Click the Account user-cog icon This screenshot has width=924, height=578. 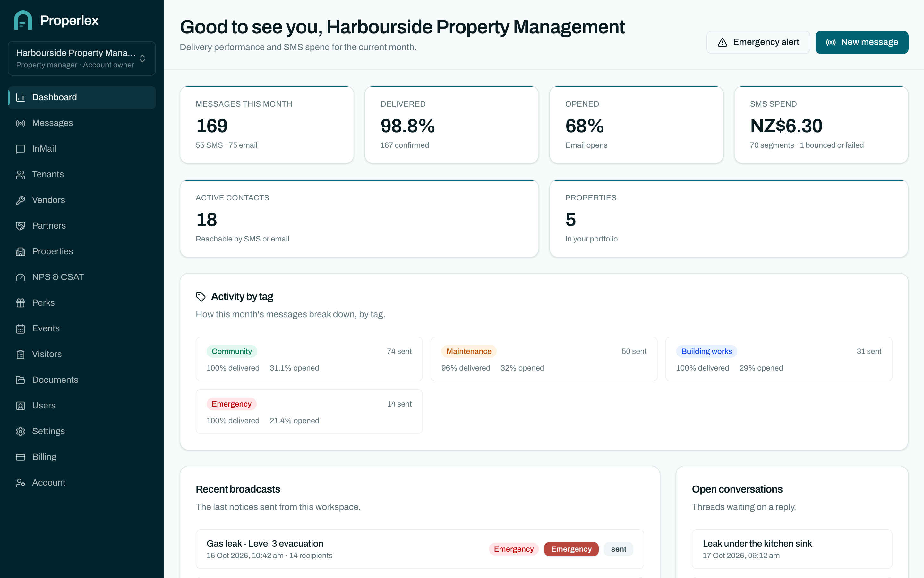21,482
